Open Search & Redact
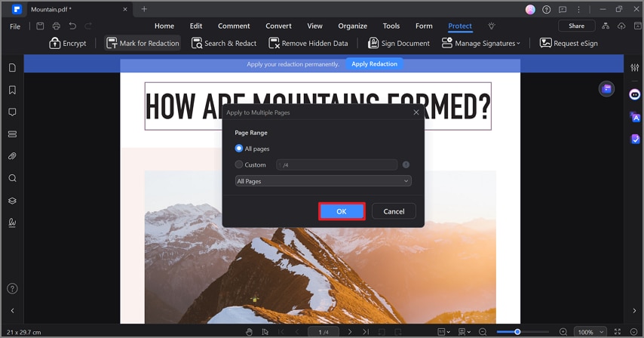The image size is (644, 338). pos(224,43)
